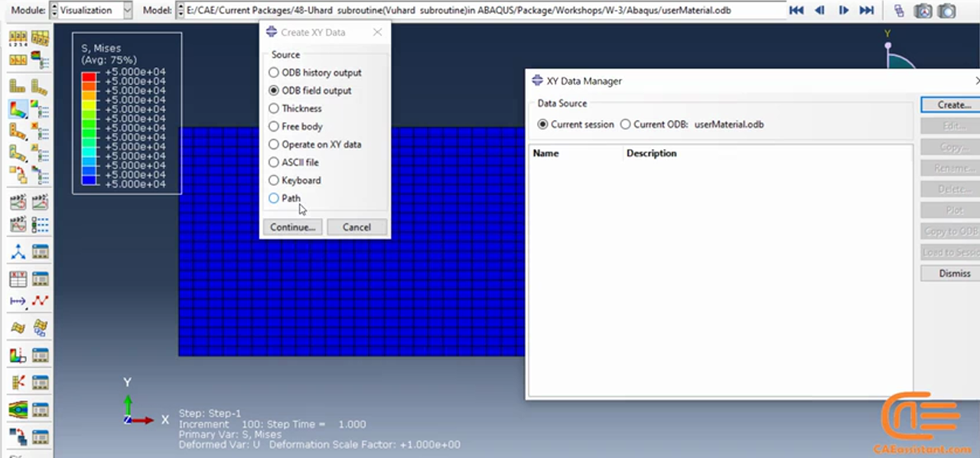Viewport: 980px width, 458px height.
Task: Start Animate Harmonic tool
Action: [18, 225]
